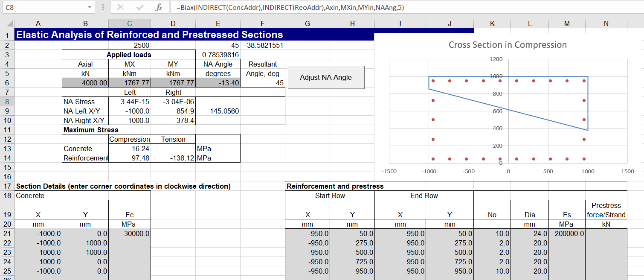The width and height of the screenshot is (644, 280).
Task: Select the Ec value 30000.0 cell
Action: 130,233
